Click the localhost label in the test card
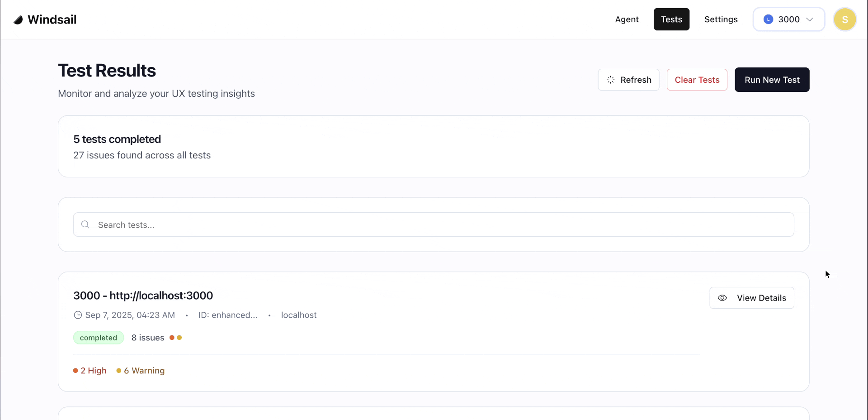The height and width of the screenshot is (420, 868). pos(299,315)
